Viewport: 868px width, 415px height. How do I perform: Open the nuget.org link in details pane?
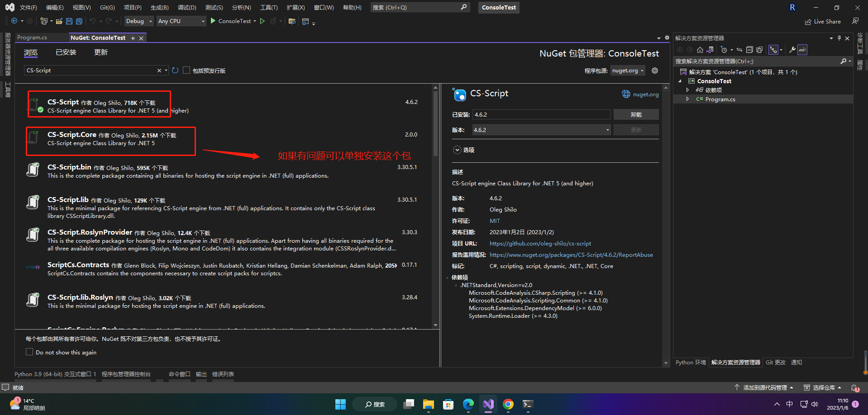point(645,94)
